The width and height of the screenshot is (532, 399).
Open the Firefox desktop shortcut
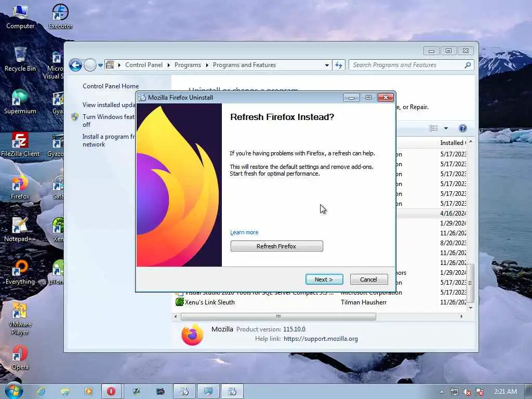(x=20, y=187)
